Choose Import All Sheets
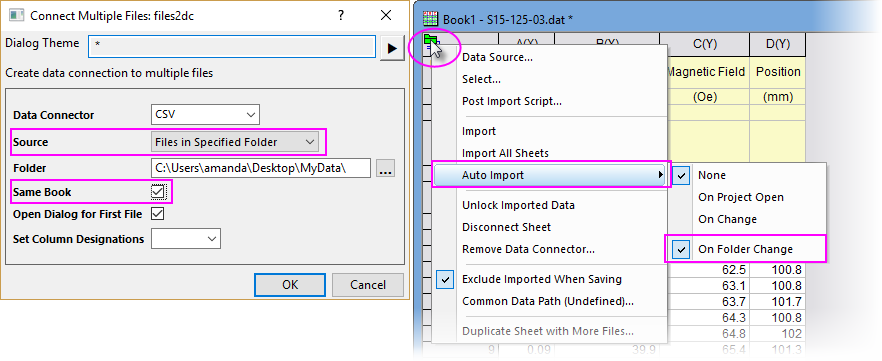 505,153
